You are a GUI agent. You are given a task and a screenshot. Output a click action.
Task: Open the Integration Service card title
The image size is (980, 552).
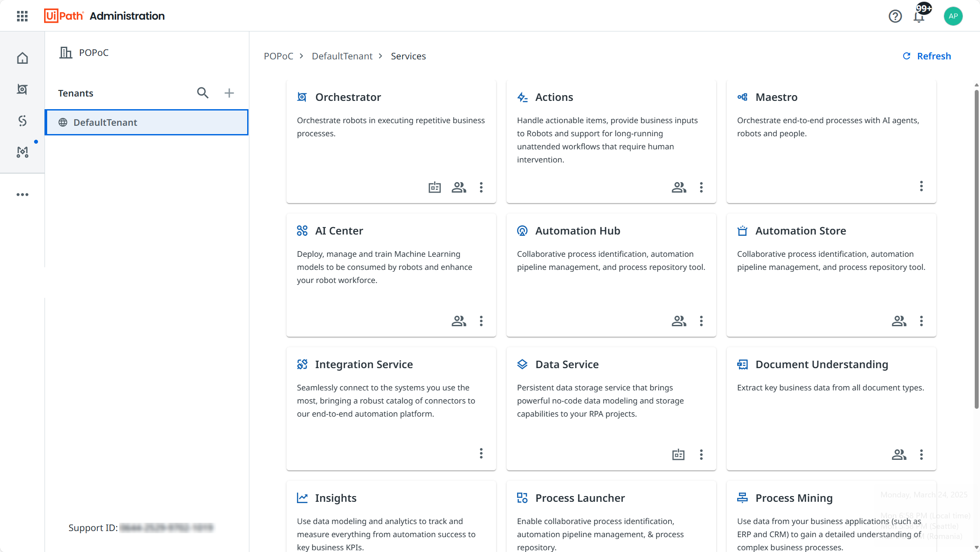click(x=364, y=364)
